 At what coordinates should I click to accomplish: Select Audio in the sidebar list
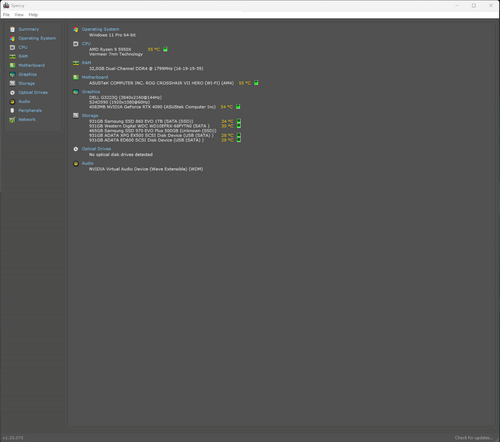(x=24, y=101)
